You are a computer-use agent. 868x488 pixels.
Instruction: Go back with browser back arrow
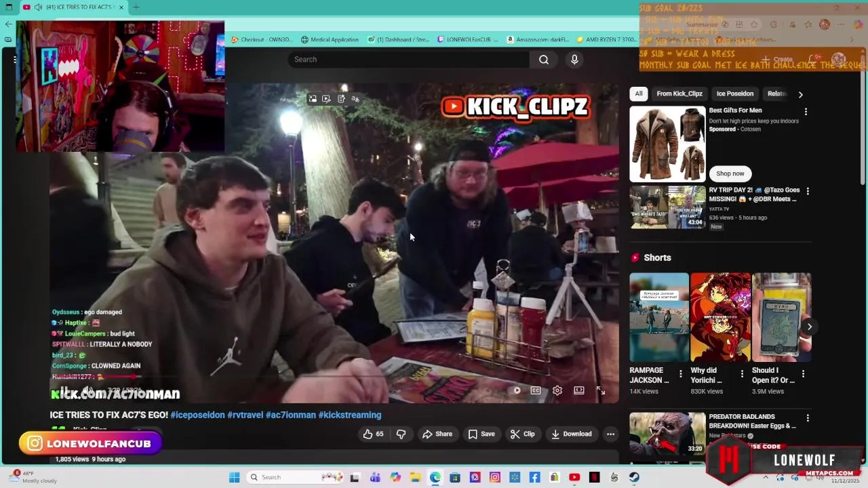coord(8,24)
